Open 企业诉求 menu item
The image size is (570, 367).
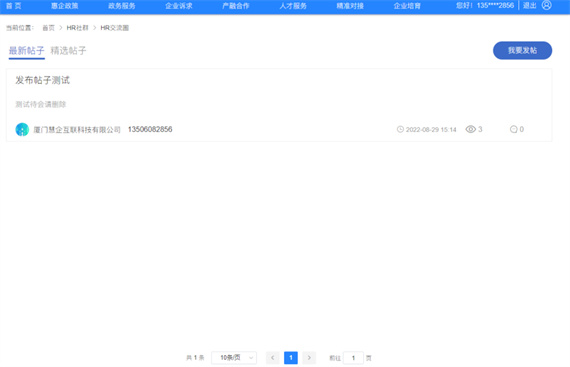coord(179,6)
